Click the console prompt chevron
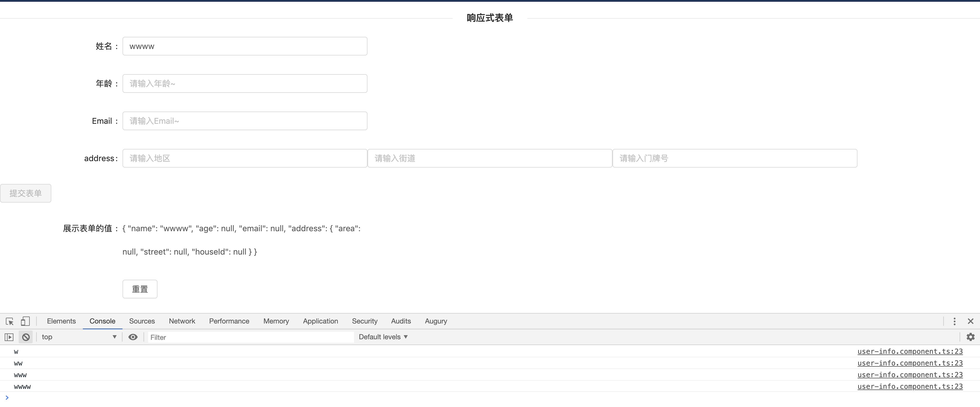This screenshot has width=980, height=407. pos(7,397)
